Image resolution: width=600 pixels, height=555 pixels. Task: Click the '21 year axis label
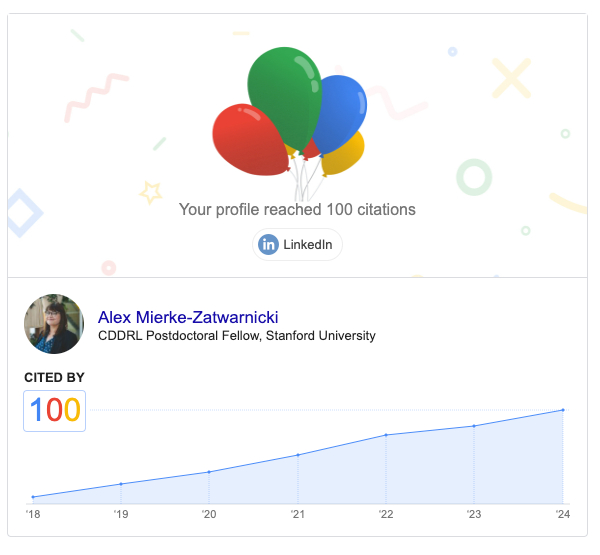click(297, 515)
